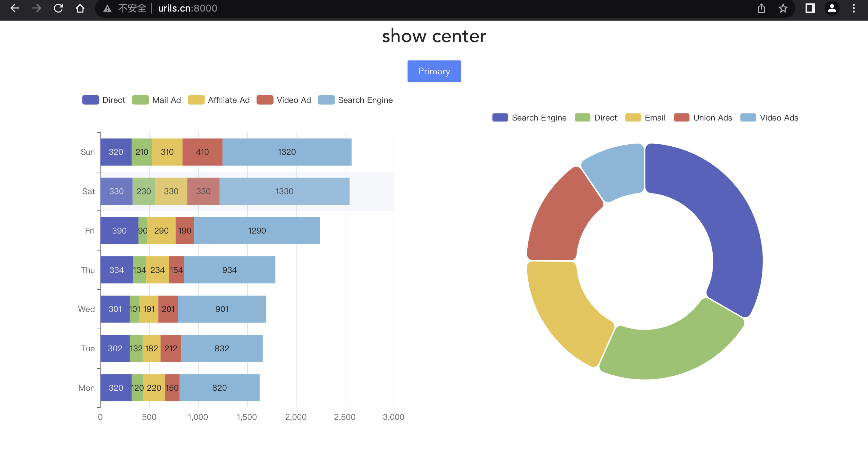This screenshot has width=868, height=463.
Task: Toggle Video Ad legend item
Action: click(284, 100)
